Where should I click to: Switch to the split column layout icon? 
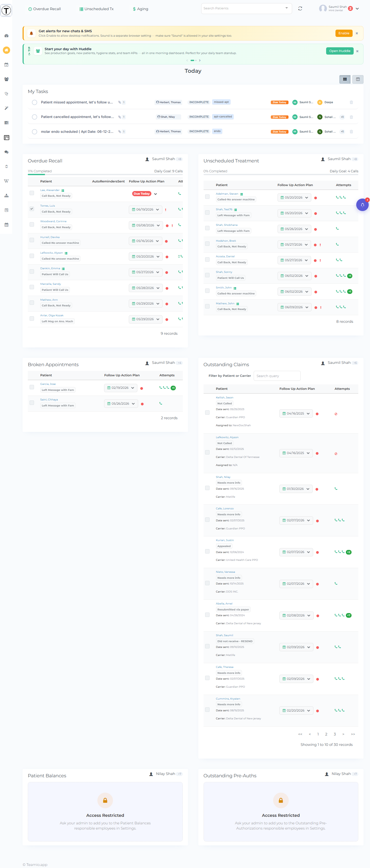point(358,79)
